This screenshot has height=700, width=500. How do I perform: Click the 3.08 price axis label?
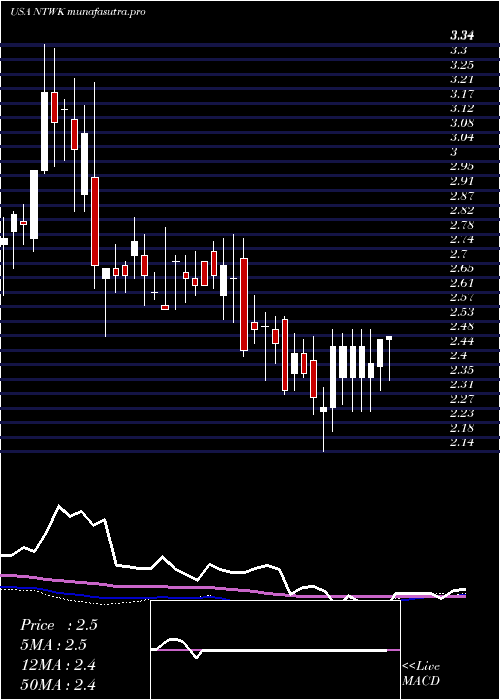pyautogui.click(x=462, y=123)
